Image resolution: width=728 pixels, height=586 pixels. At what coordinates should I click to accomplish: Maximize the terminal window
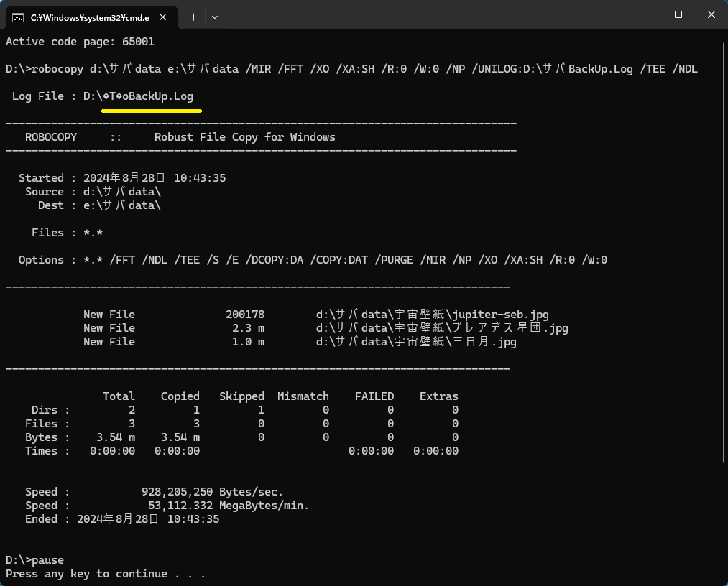(x=678, y=14)
